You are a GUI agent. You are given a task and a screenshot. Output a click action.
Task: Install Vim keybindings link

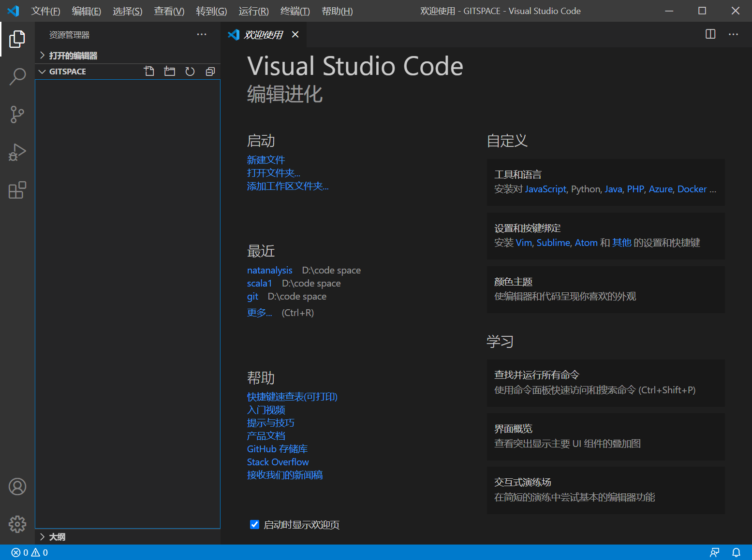(524, 243)
